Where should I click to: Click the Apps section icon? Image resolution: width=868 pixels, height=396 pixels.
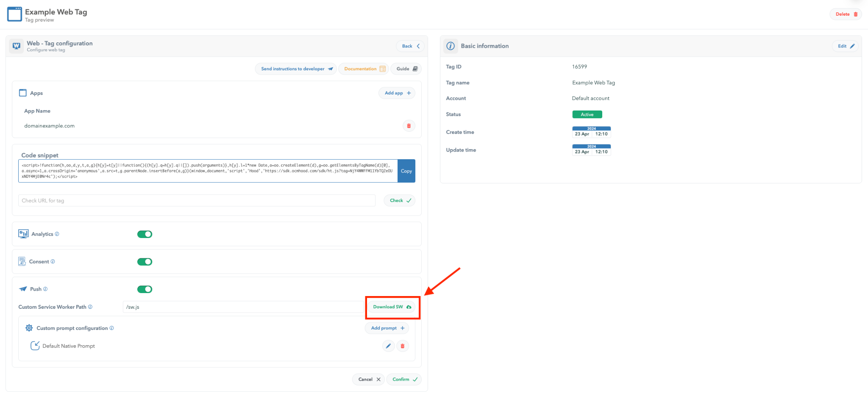click(x=23, y=93)
